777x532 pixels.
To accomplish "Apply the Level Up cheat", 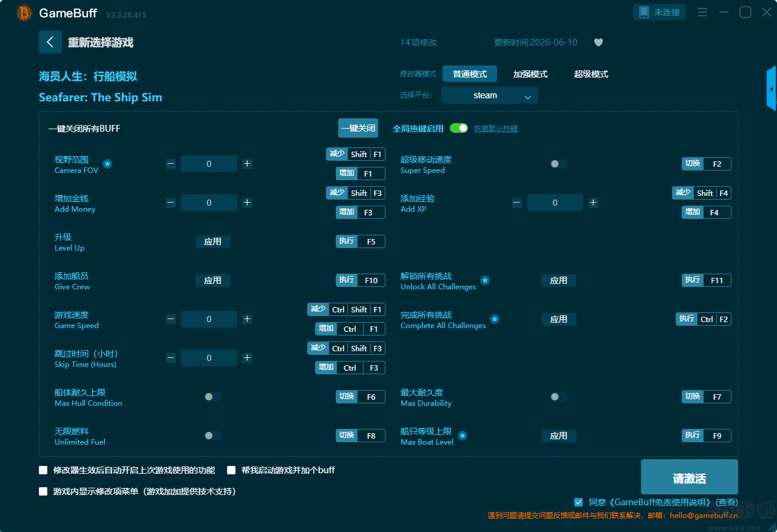I will tap(213, 241).
